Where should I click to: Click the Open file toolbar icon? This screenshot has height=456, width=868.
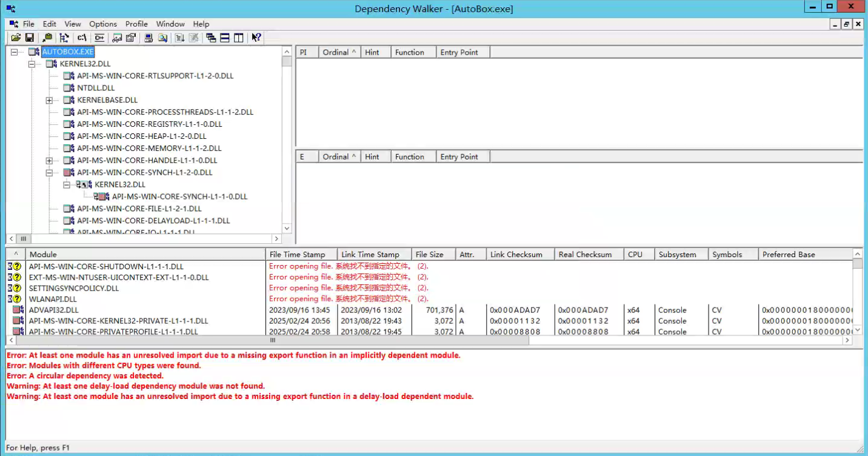(16, 38)
